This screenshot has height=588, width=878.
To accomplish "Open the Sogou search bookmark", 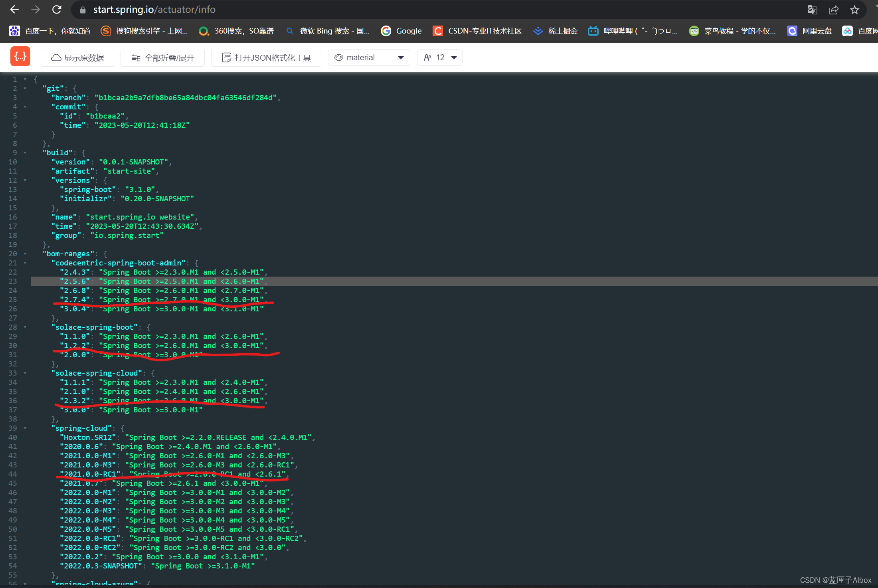I will (144, 31).
